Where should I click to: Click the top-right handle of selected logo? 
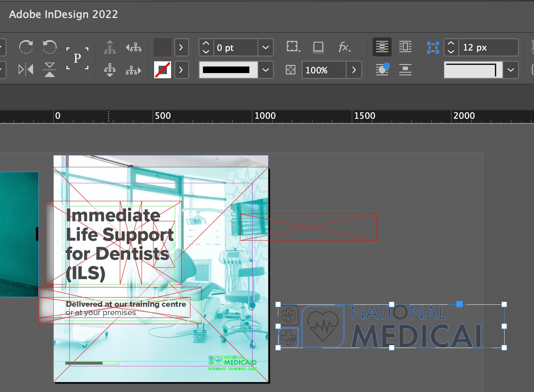(504, 304)
